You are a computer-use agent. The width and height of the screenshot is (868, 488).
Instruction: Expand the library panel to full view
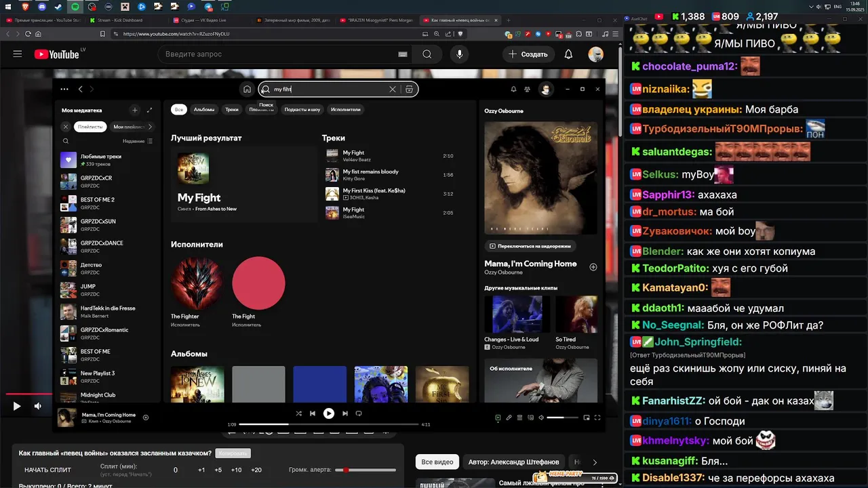(149, 110)
